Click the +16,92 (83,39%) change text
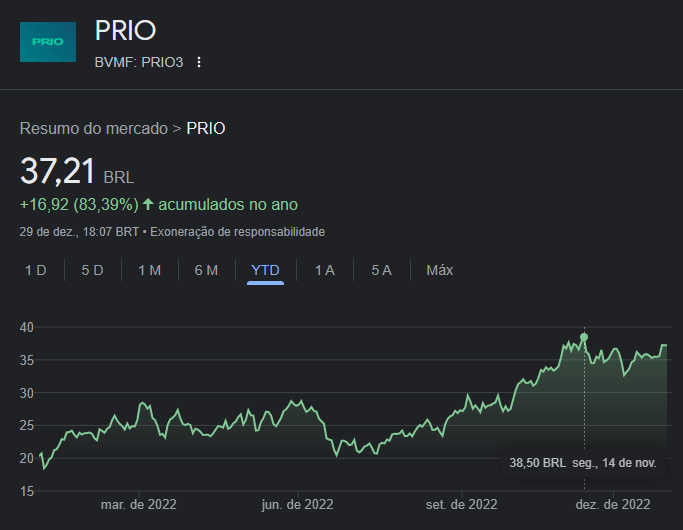 79,204
